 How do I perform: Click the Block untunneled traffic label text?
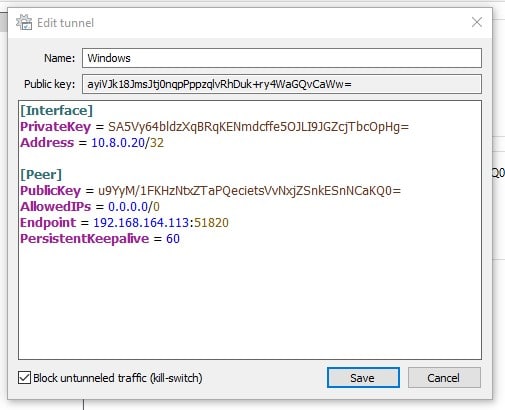[x=118, y=378]
